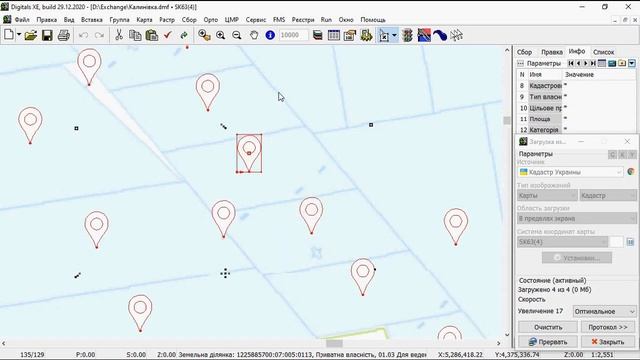640x360 pixels.
Task: Select the map pin inside red selection box
Action: 249,153
